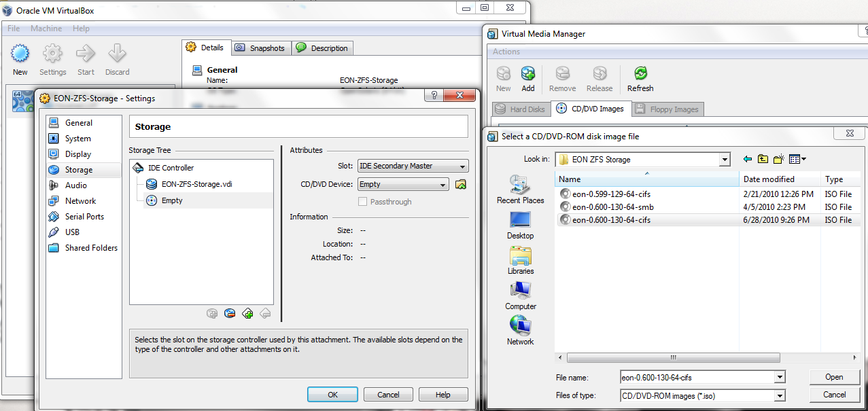Click OK in the Settings dialog
The image size is (868, 411).
click(x=332, y=395)
